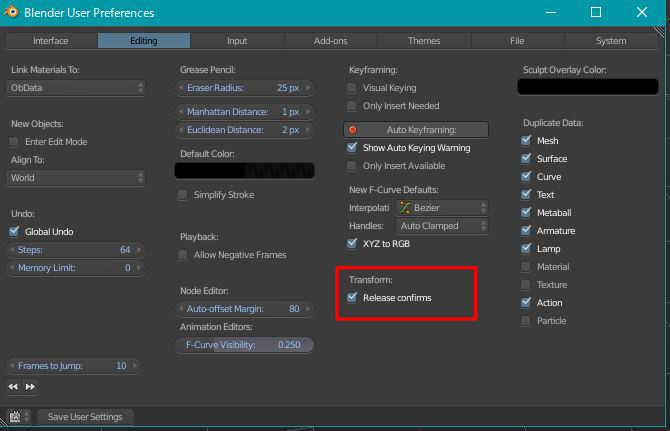Open Align To World dropdown
Viewport: 670px width, 431px height.
(x=76, y=178)
